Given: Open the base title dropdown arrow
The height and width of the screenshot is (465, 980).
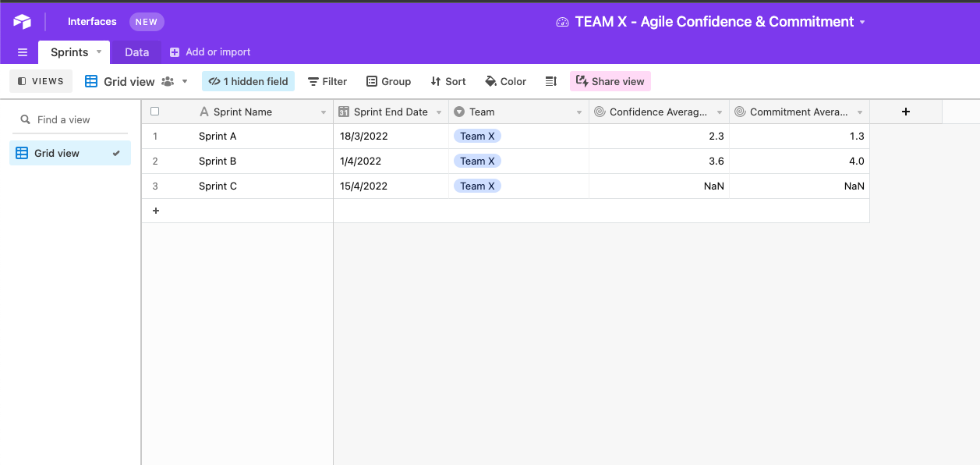Looking at the screenshot, I should coord(862,23).
